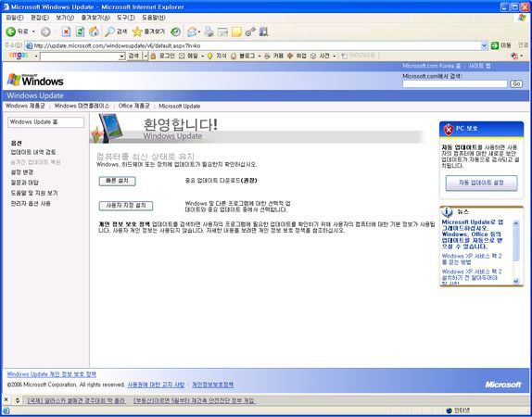
Task: Click the Go button next to Microsoft.com search
Action: click(516, 83)
